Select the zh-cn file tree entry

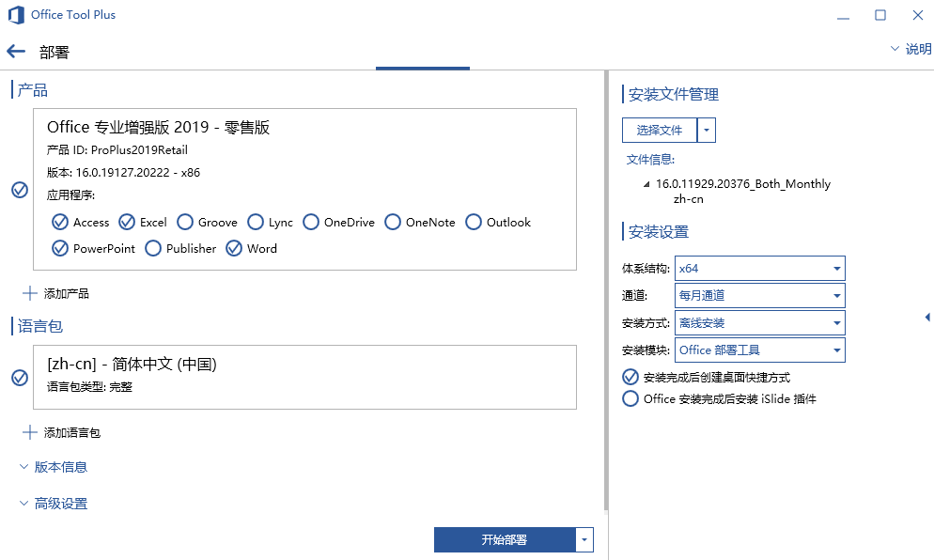pyautogui.click(x=689, y=199)
